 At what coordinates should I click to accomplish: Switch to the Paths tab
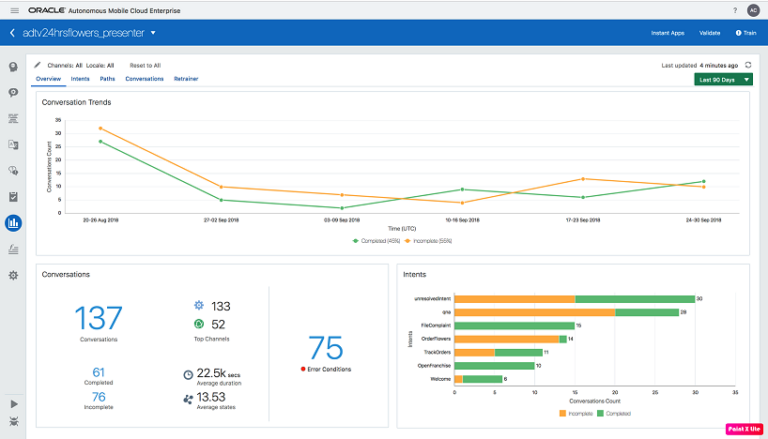[x=107, y=78]
